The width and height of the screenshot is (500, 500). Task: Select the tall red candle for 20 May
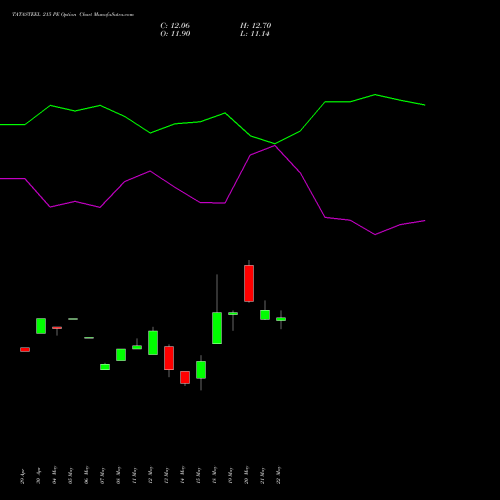[249, 283]
